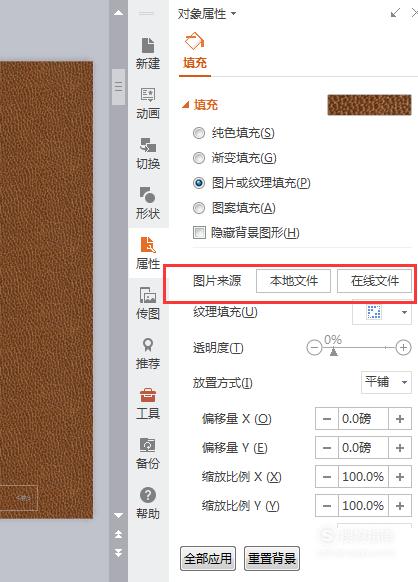The width and height of the screenshot is (418, 582).
Task: Decrease 缩放比例 Y value
Action: pos(327,506)
